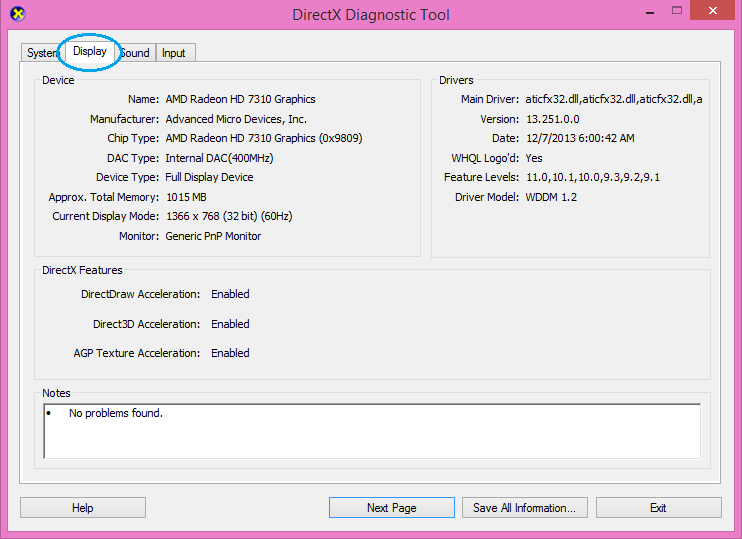Click the 'Main Driver:' label
The image size is (742, 539).
(x=490, y=99)
